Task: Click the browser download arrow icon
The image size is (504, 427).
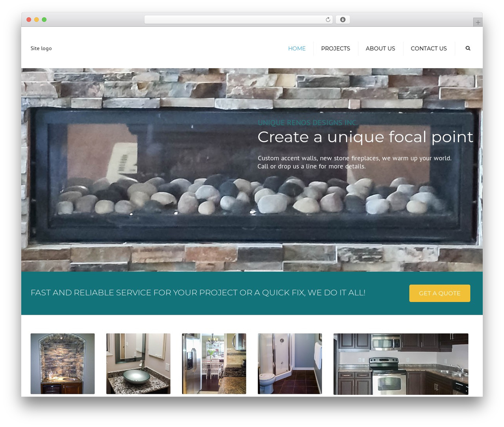Action: pos(343,20)
